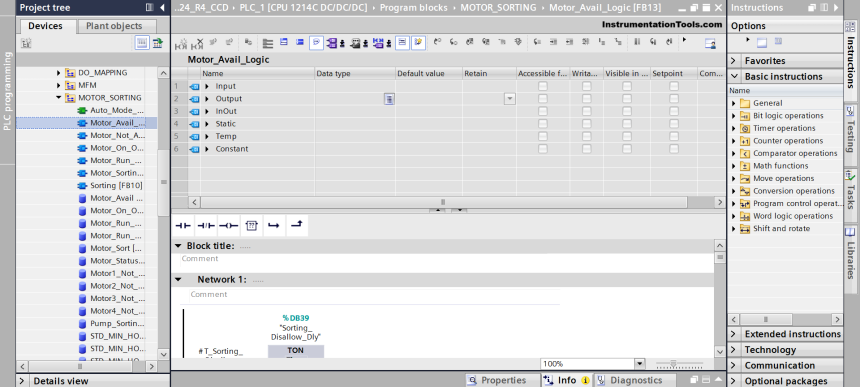860x387 pixels.
Task: Expand the Input section in interface table
Action: click(x=207, y=86)
